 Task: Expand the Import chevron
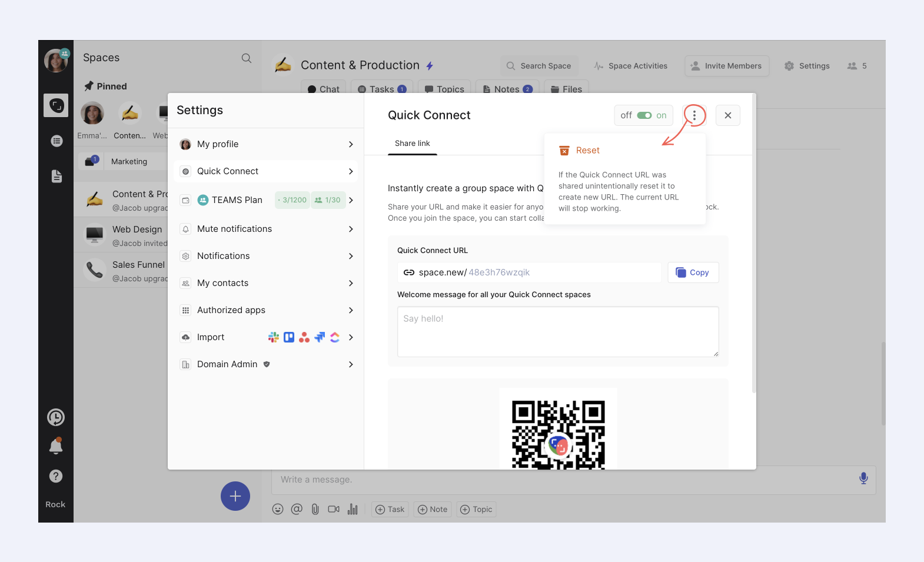(351, 337)
